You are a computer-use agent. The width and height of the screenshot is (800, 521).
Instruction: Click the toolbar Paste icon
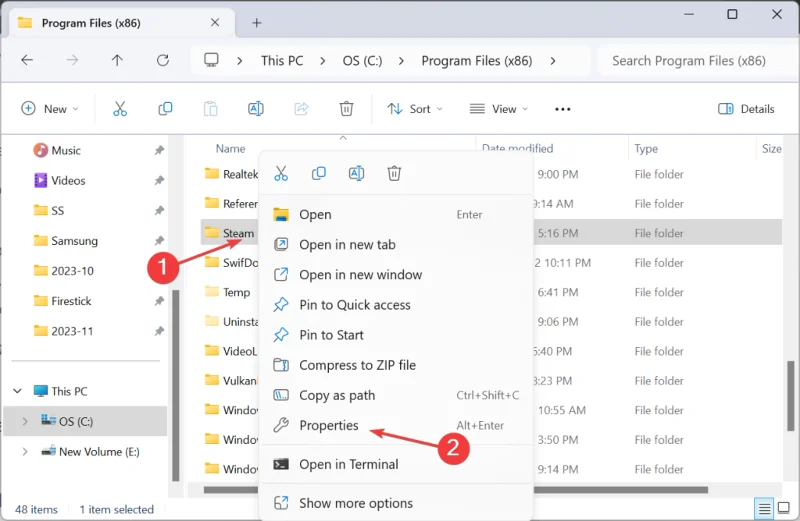click(210, 109)
